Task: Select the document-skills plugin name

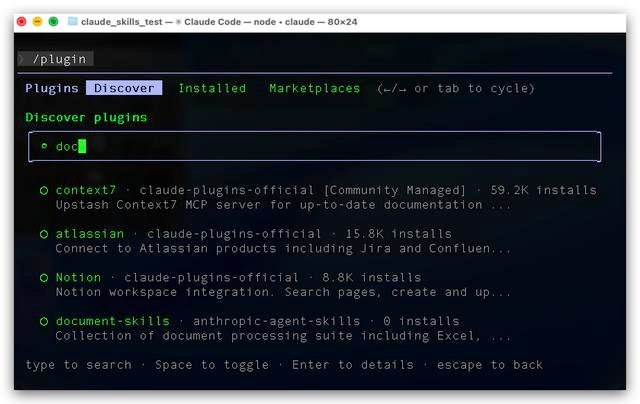Action: click(x=112, y=322)
